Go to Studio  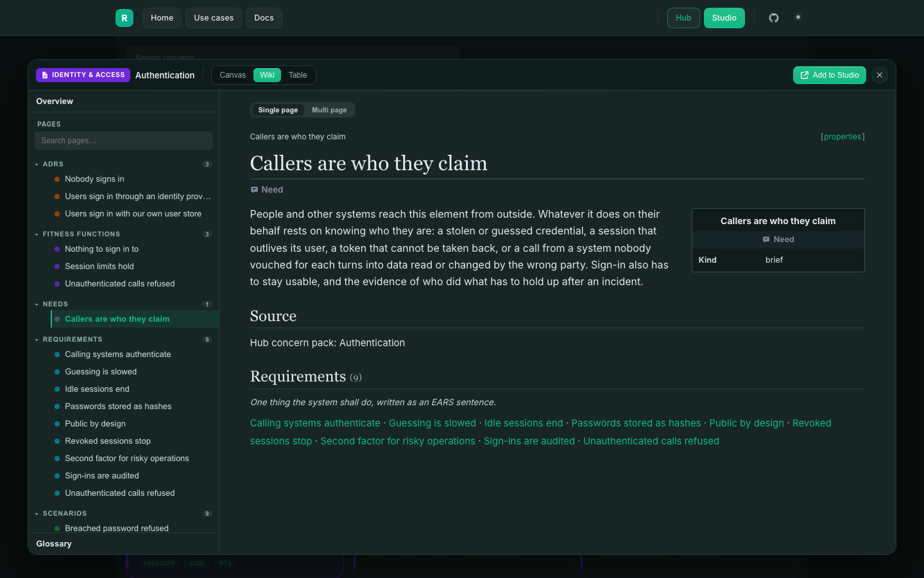pyautogui.click(x=724, y=18)
